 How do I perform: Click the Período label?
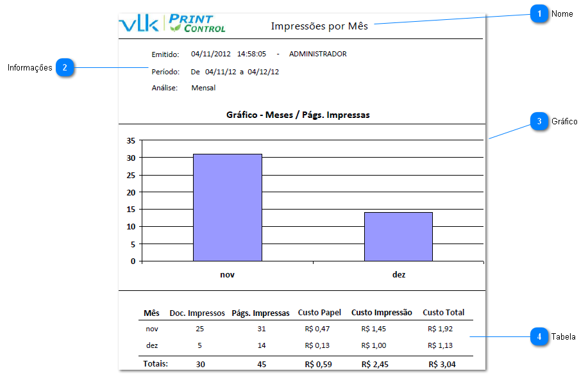(x=165, y=72)
